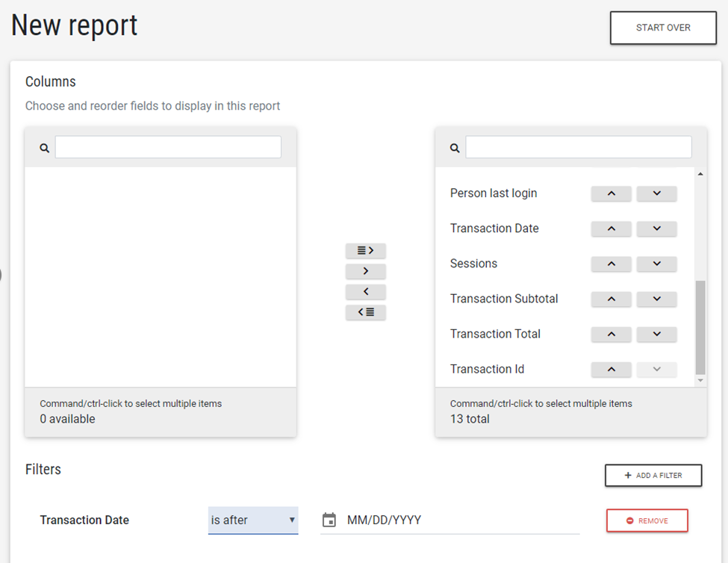Move Transaction Date down one position
Screen dimensions: 728x563
pos(656,228)
